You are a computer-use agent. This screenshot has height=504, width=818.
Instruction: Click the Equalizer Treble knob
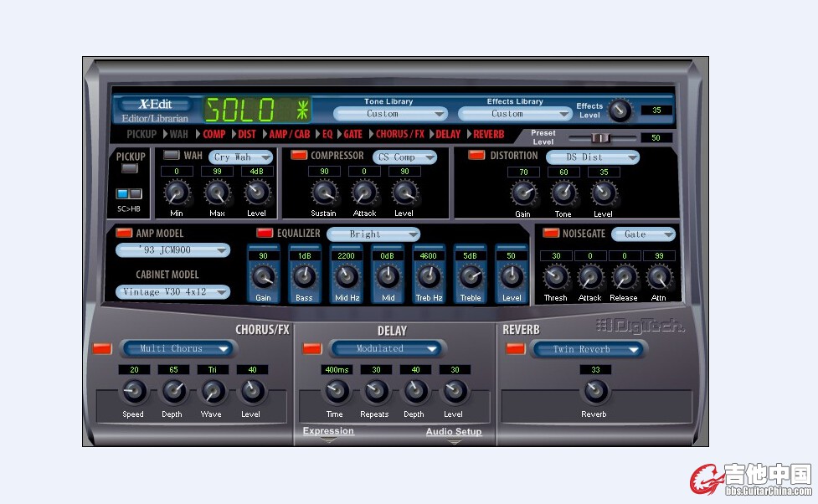coord(471,277)
